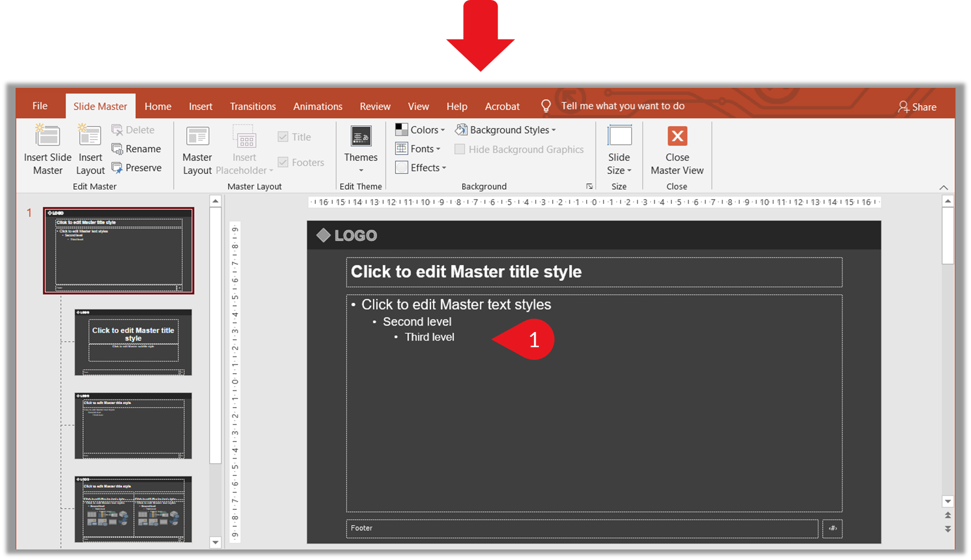Screen dimensions: 971x560
Task: Open the Master Layout dialog icon
Action: (197, 137)
